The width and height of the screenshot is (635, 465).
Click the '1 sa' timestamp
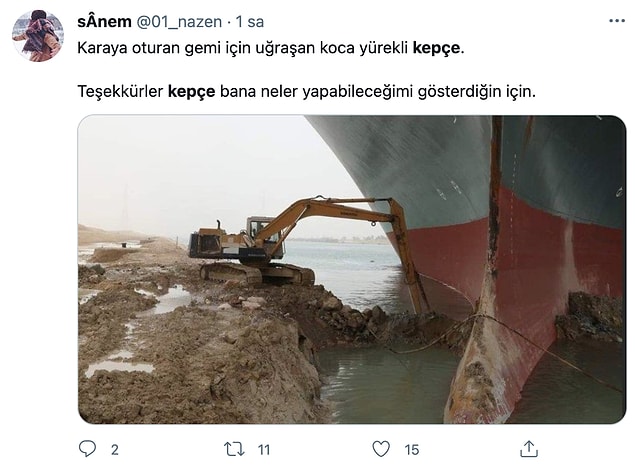[x=250, y=22]
